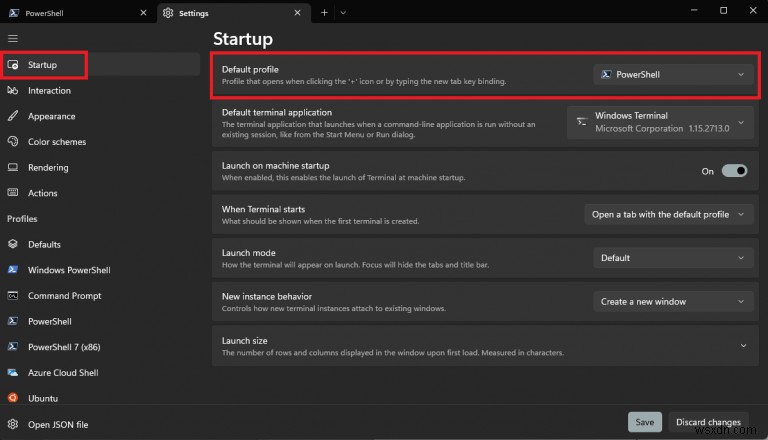This screenshot has height=440, width=768.
Task: Minimize the Terminal window
Action: (694, 10)
